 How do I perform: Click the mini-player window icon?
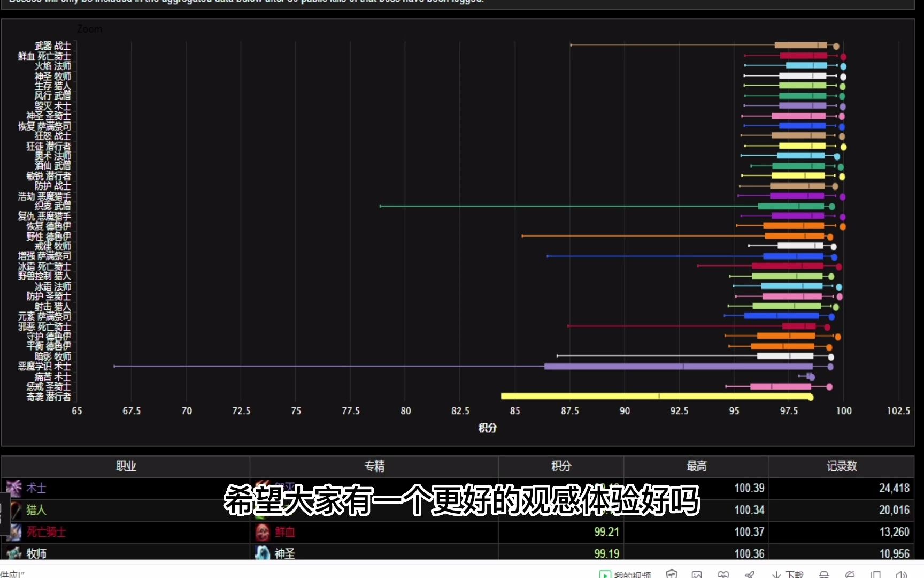[876, 574]
